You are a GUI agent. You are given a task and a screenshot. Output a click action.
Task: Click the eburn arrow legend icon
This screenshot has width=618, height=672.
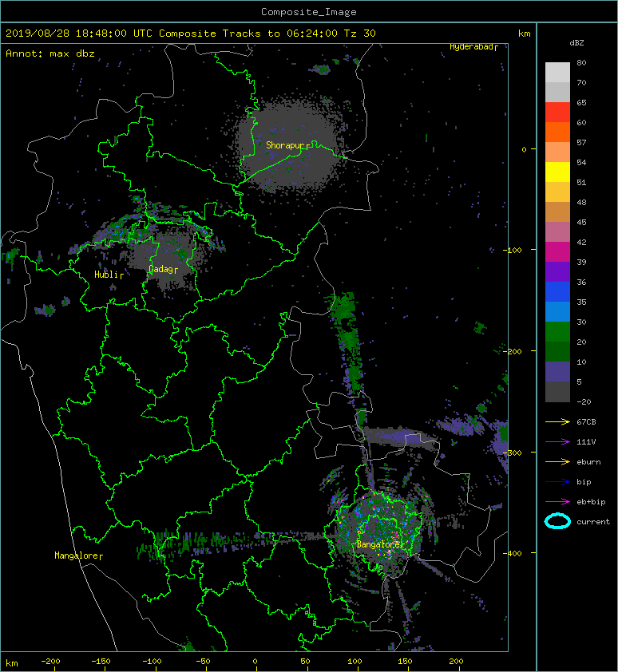click(557, 462)
